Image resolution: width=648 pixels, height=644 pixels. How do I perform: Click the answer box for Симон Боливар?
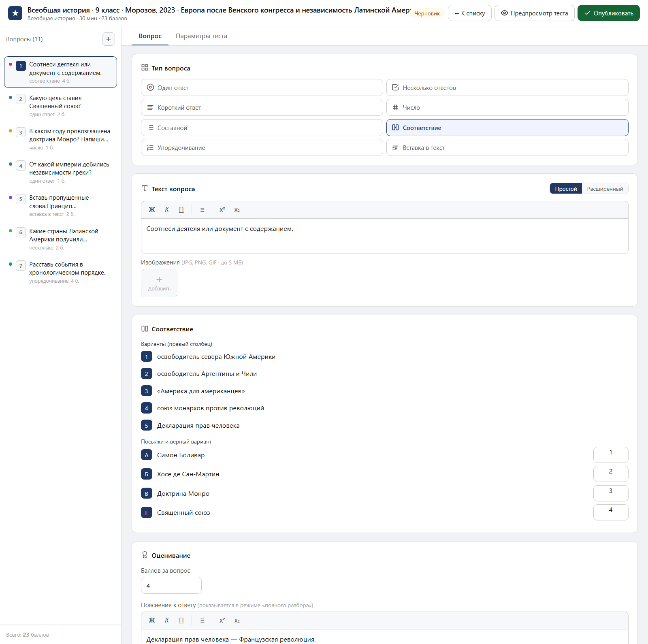click(x=611, y=455)
